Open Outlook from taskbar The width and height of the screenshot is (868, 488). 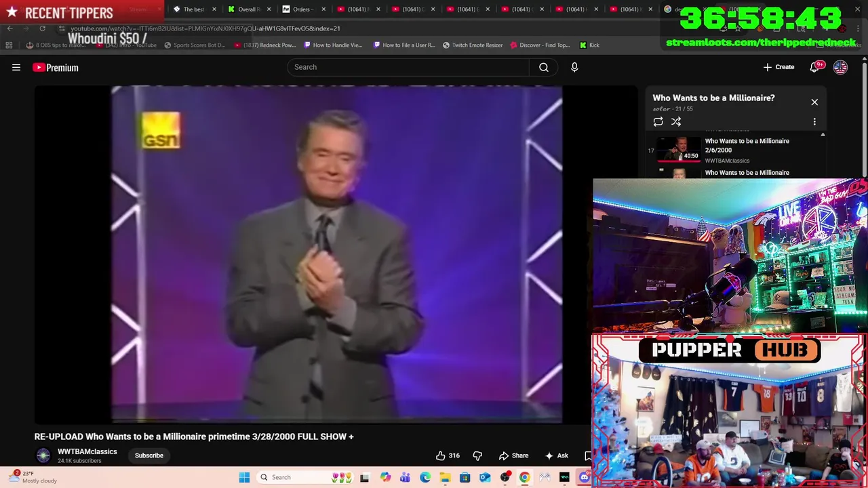coord(485,477)
